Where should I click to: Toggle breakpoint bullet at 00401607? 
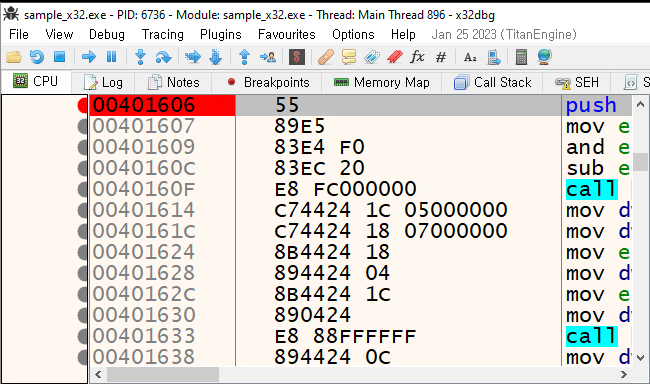click(82, 126)
